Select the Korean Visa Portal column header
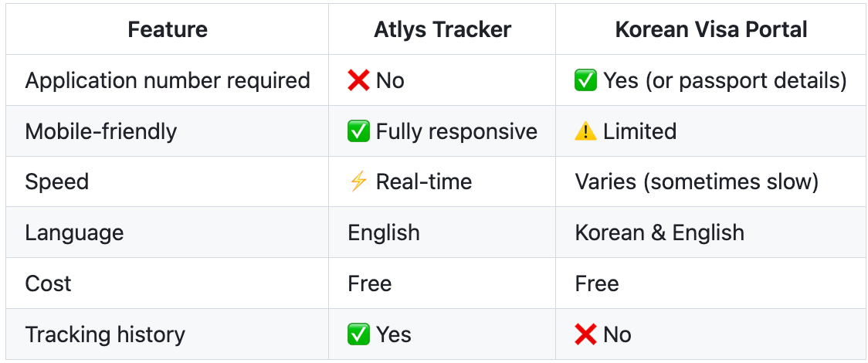Screen dimensions: 868x363 tap(711, 29)
